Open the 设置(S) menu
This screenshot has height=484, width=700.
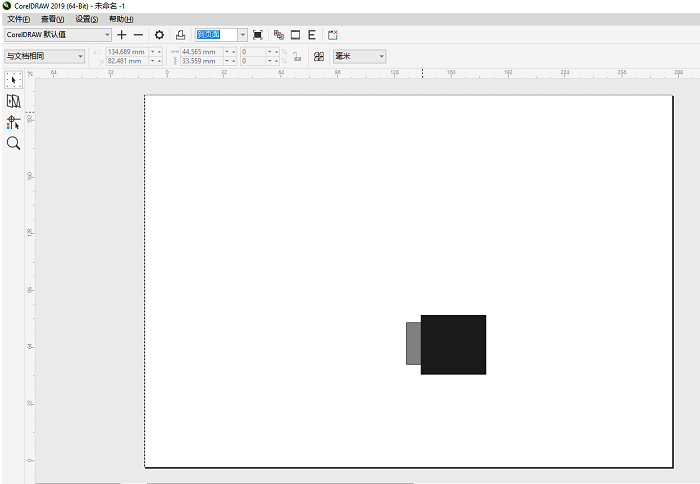[x=87, y=19]
